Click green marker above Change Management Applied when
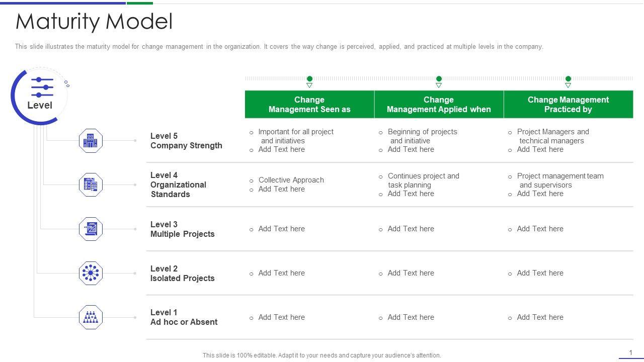The height and width of the screenshot is (362, 644). pyautogui.click(x=439, y=79)
